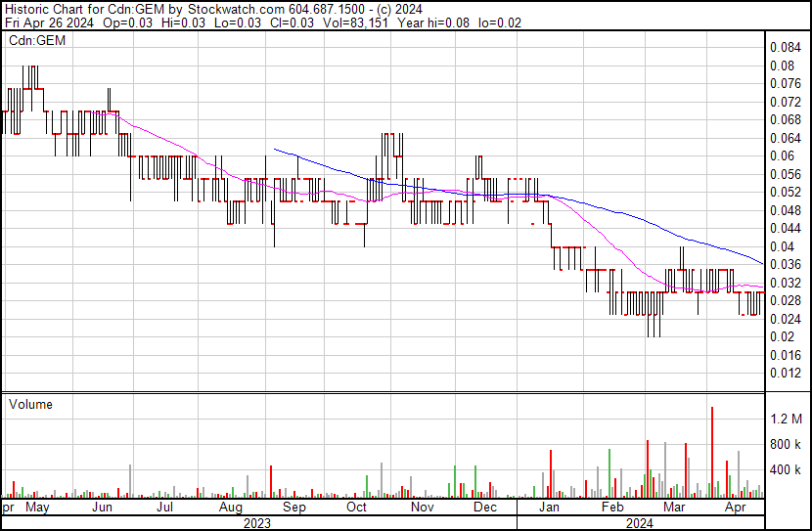The width and height of the screenshot is (812, 531).
Task: Select the Oct month label
Action: (x=356, y=508)
